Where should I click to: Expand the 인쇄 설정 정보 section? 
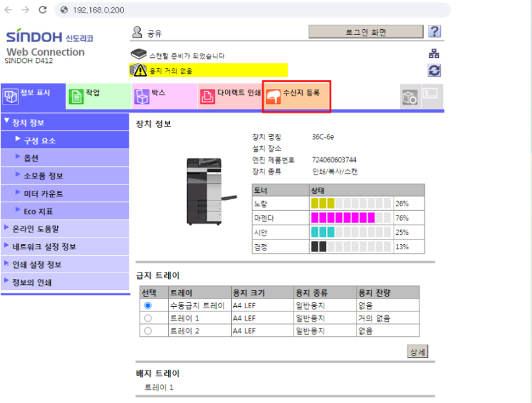pyautogui.click(x=65, y=264)
